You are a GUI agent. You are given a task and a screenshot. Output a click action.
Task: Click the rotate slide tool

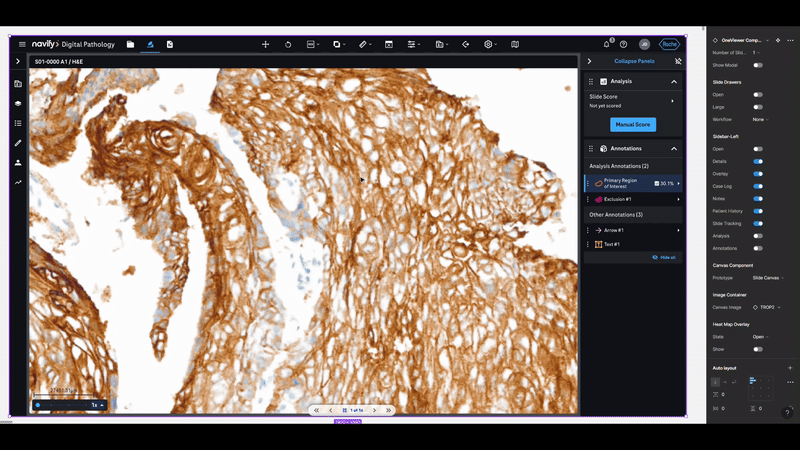point(288,44)
